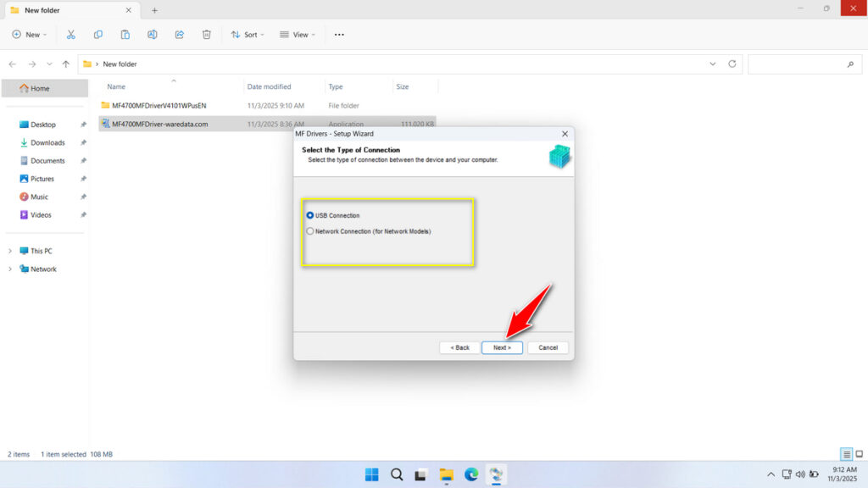This screenshot has width=868, height=488.
Task: Open the View dropdown
Action: [x=298, y=34]
